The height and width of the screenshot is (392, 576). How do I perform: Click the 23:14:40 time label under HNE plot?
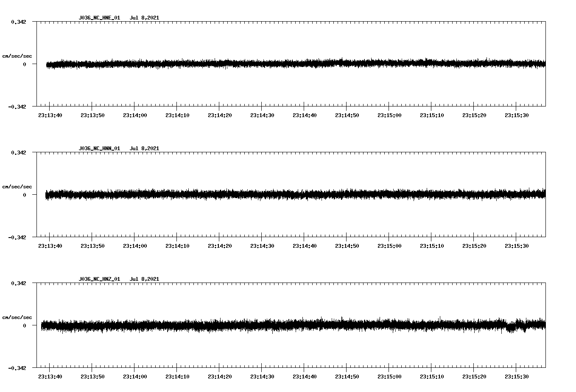pyautogui.click(x=305, y=115)
